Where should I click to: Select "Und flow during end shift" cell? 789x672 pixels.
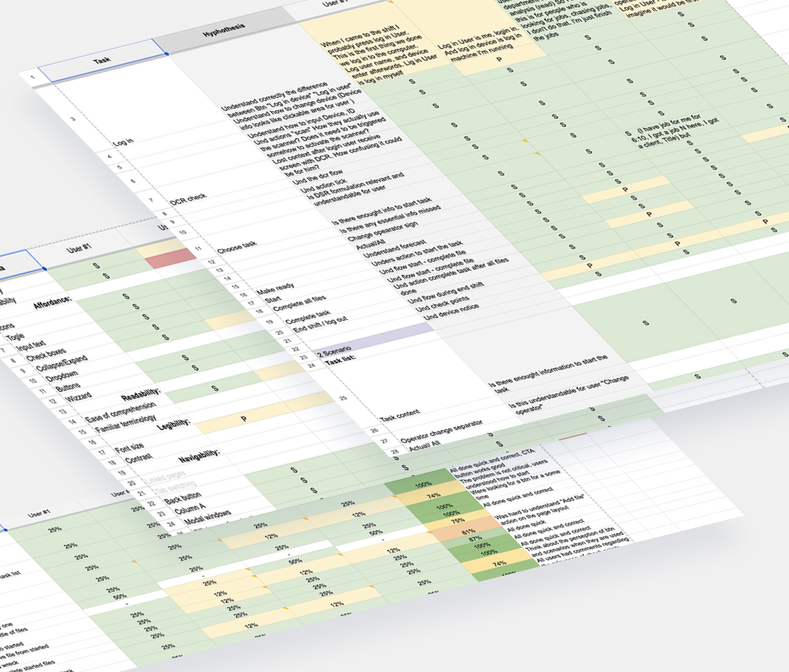445,292
